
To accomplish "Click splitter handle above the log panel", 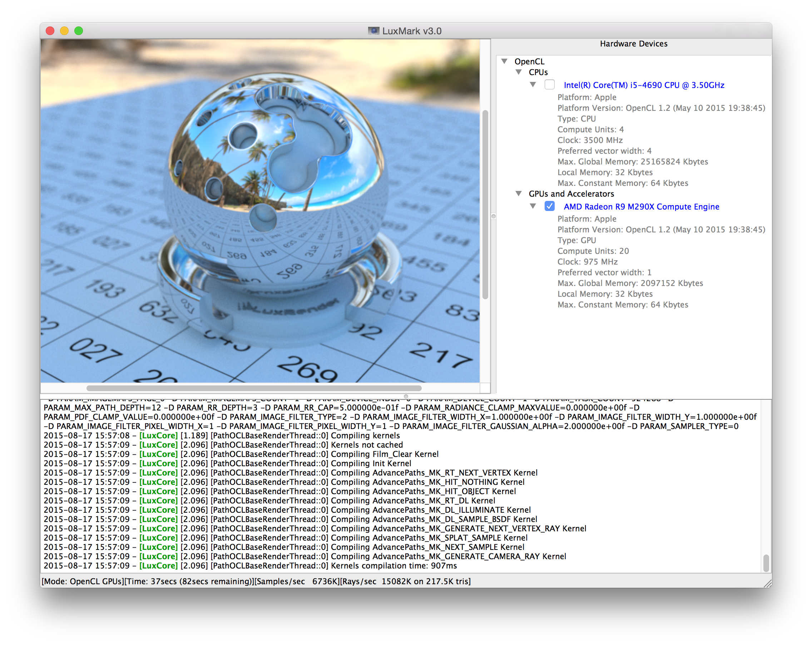I will 406,397.
